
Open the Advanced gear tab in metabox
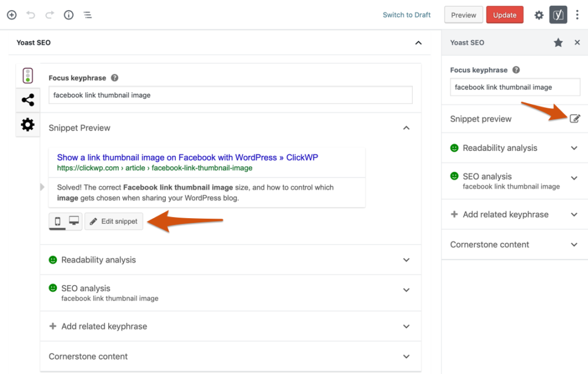pyautogui.click(x=28, y=125)
